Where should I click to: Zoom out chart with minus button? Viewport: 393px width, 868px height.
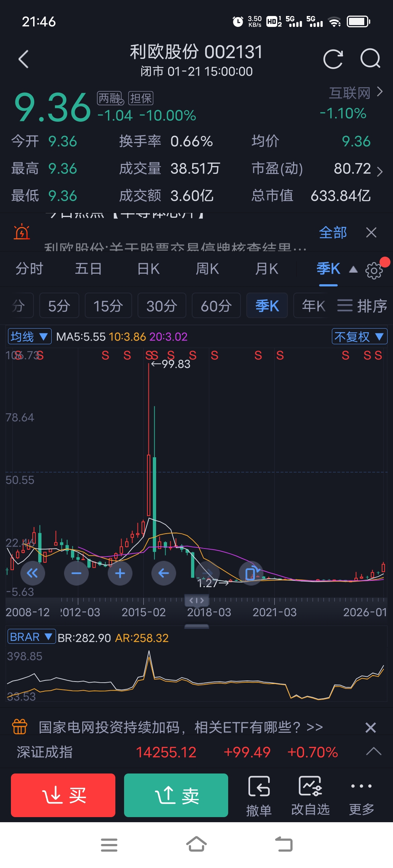76,573
